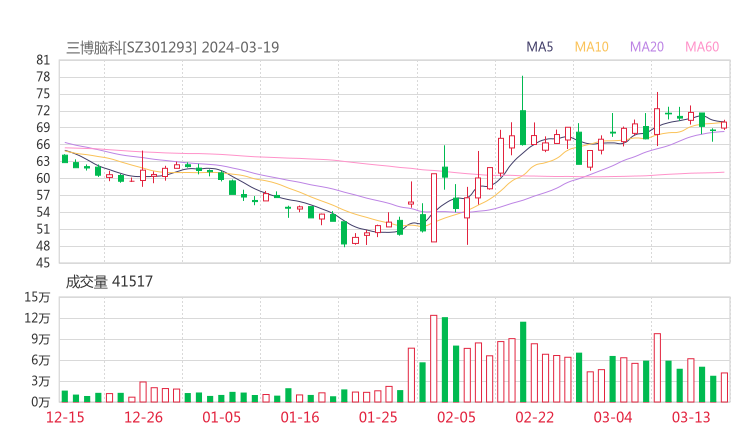Click the chart title 三博脑科[SZ301293] 2024-03-19

pyautogui.click(x=173, y=47)
